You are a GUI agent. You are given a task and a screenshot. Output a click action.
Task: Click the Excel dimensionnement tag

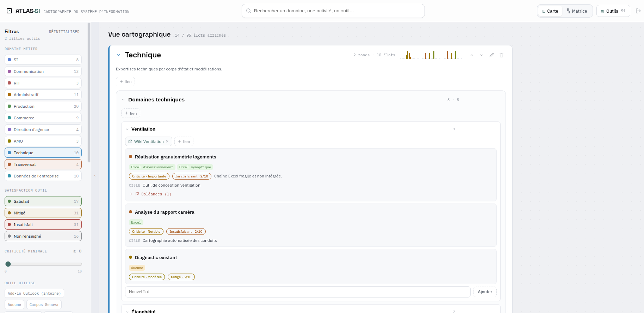pyautogui.click(x=152, y=167)
